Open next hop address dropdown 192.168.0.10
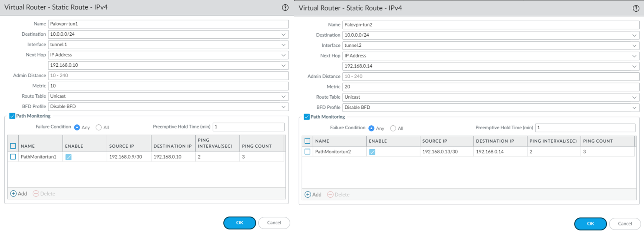The width and height of the screenshot is (644, 236). coord(283,65)
